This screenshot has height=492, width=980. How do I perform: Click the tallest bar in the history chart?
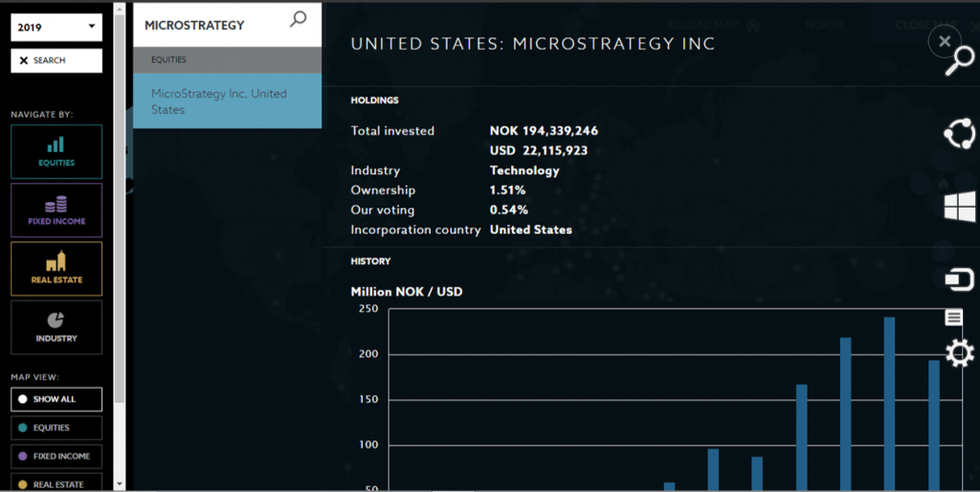tap(889, 403)
